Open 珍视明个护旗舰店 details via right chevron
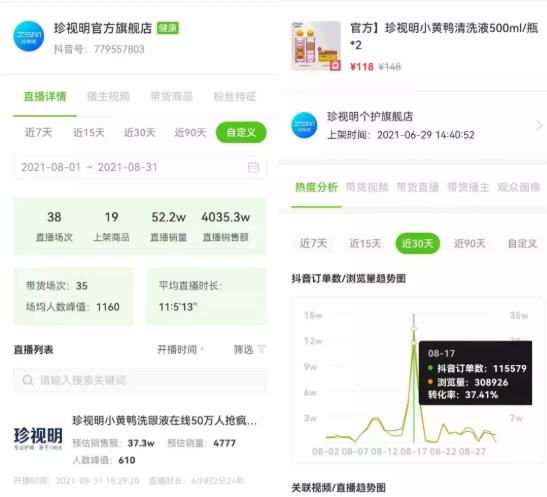 (x=539, y=125)
